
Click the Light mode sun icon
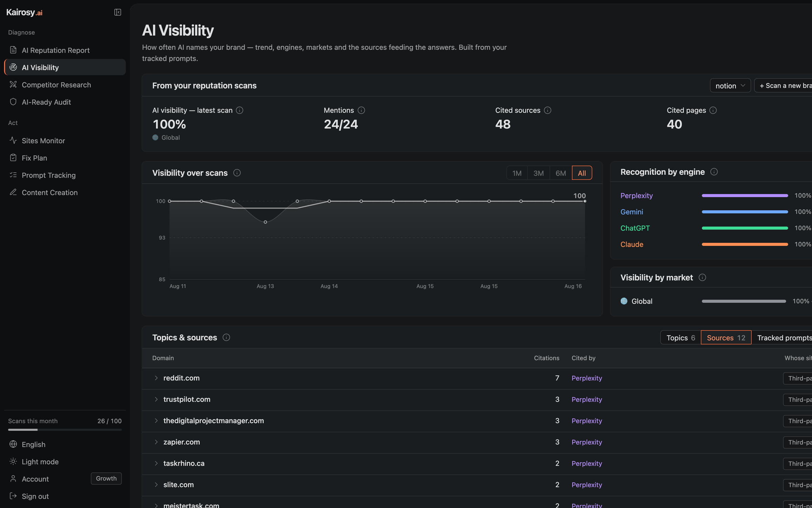point(13,461)
